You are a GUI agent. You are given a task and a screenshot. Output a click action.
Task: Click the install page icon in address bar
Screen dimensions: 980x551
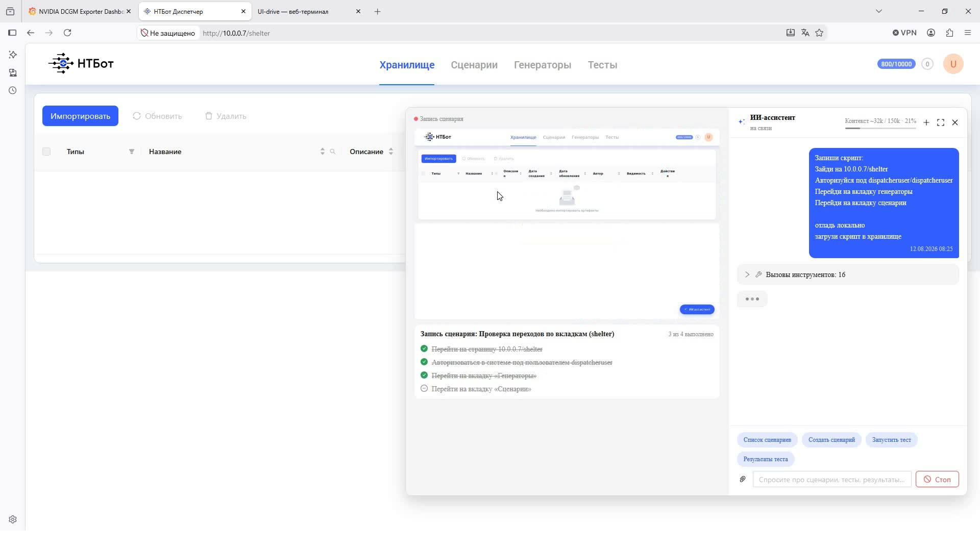click(790, 33)
